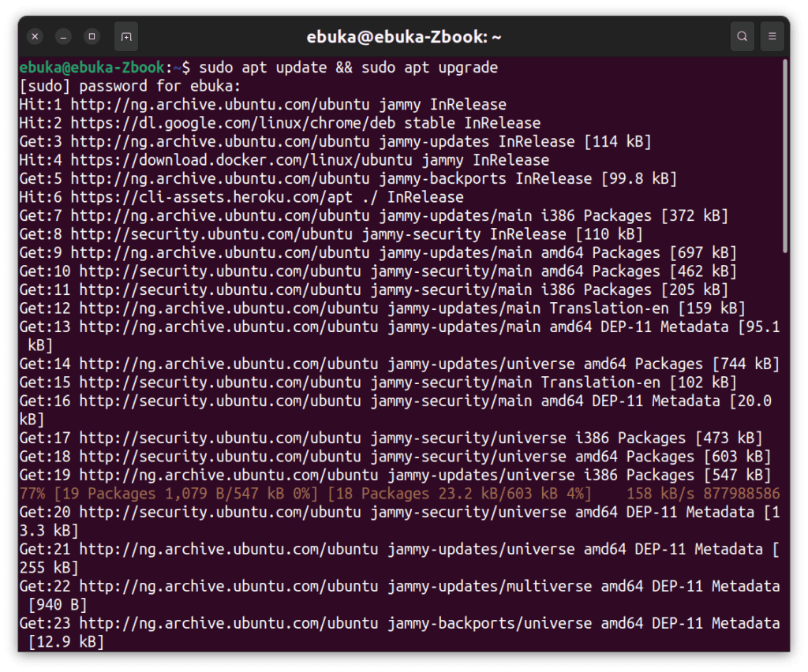The image size is (808, 672).
Task: Open the terminal search tool
Action: [742, 36]
